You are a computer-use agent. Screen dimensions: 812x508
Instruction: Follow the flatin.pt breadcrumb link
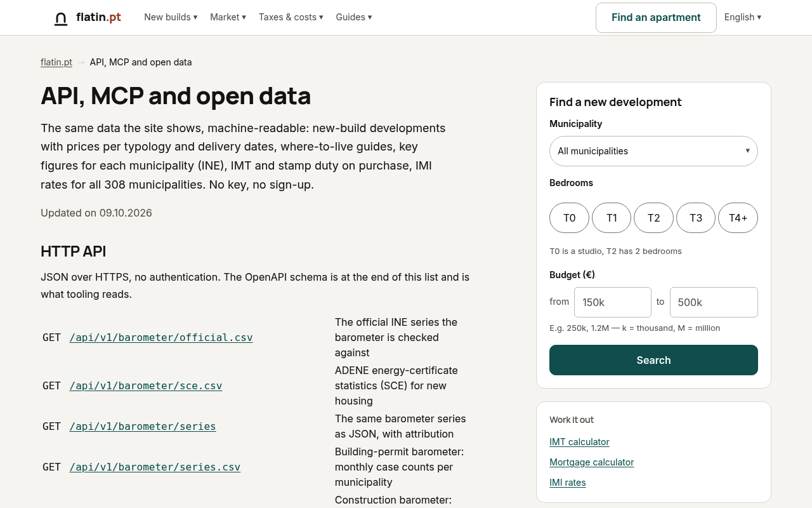click(x=56, y=62)
